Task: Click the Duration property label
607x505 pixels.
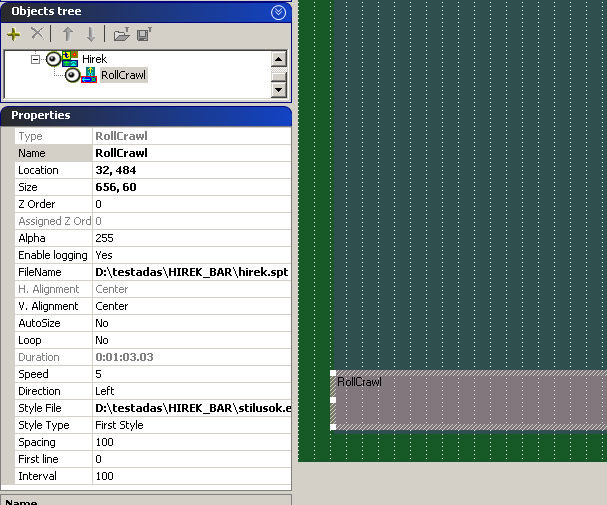Action: [53, 357]
